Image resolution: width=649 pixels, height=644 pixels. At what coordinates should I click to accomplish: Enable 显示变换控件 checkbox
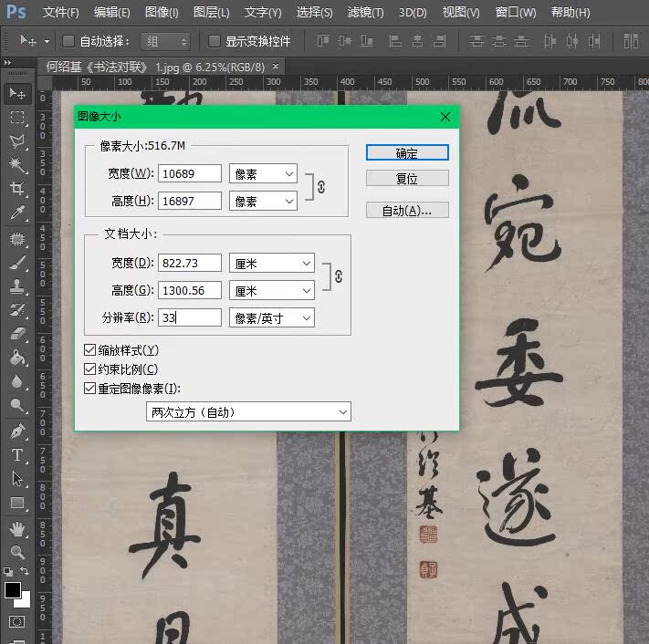tap(214, 41)
